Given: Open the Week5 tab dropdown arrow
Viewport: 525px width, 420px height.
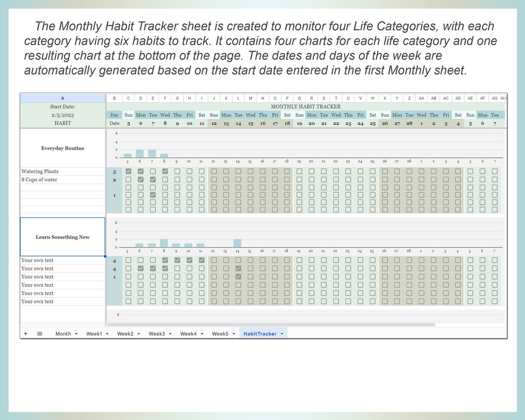Looking at the screenshot, I should click(233, 333).
